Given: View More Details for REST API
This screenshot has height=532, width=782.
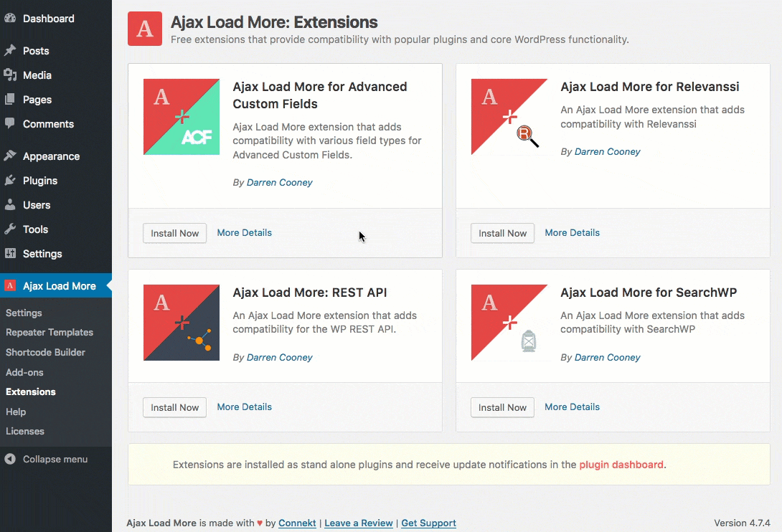Looking at the screenshot, I should pyautogui.click(x=245, y=407).
